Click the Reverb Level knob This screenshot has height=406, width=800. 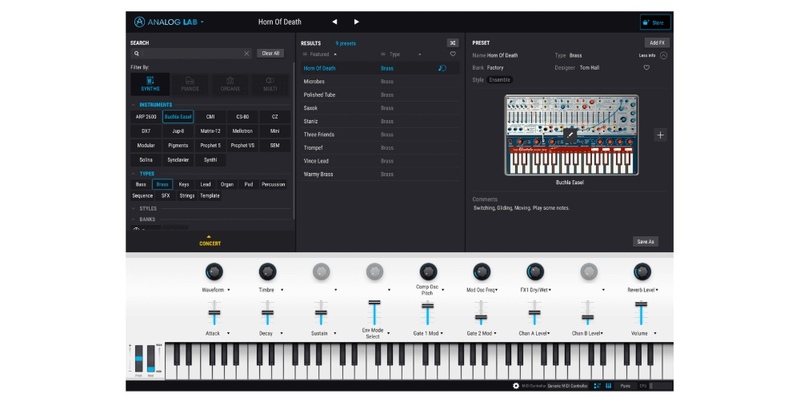[642, 272]
